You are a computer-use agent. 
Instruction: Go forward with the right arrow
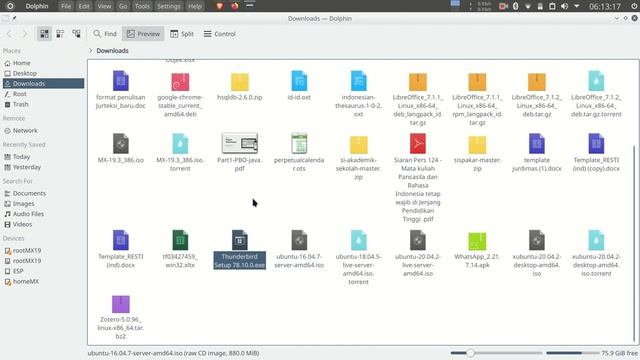(x=24, y=34)
